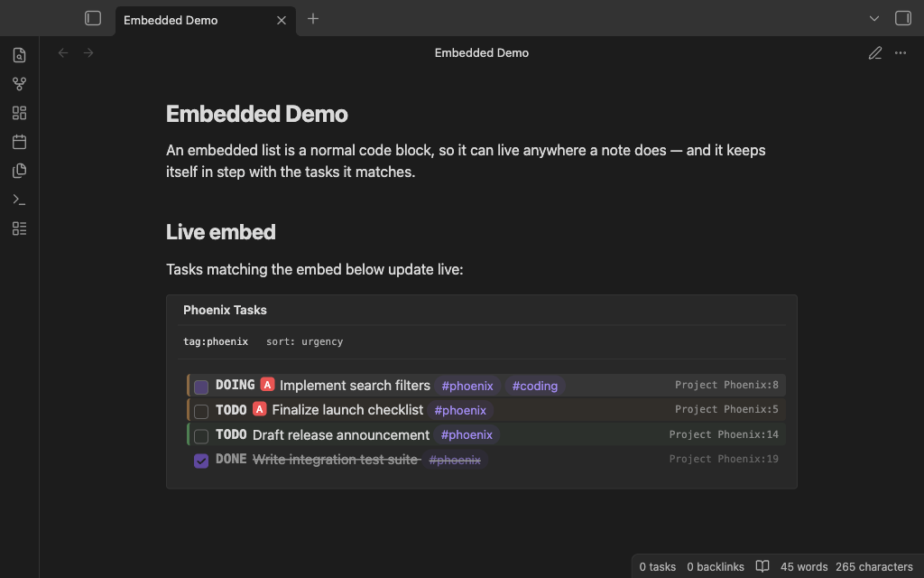
Task: Open the three-dots more options menu
Action: (x=901, y=53)
